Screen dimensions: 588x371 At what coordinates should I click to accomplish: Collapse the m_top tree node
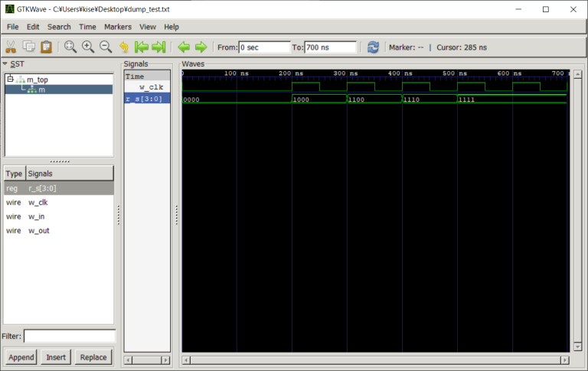tap(10, 79)
